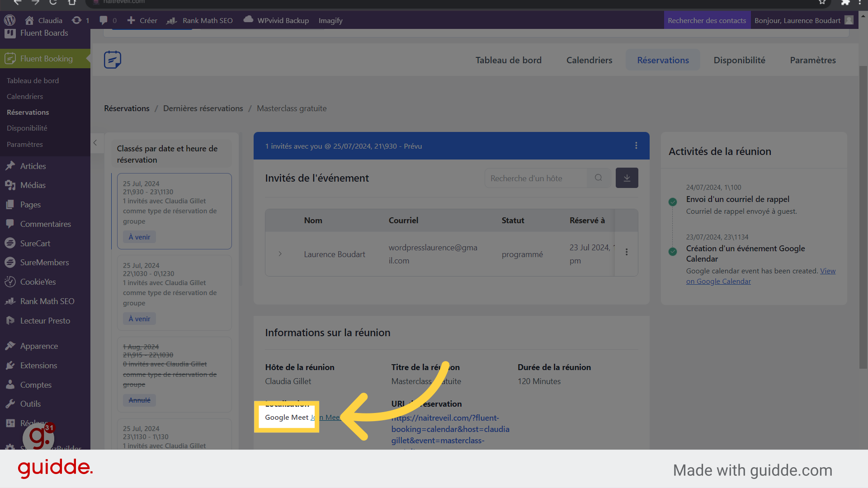Open the WordPress logo menu
Screen dimensions: 868x488
click(10, 20)
